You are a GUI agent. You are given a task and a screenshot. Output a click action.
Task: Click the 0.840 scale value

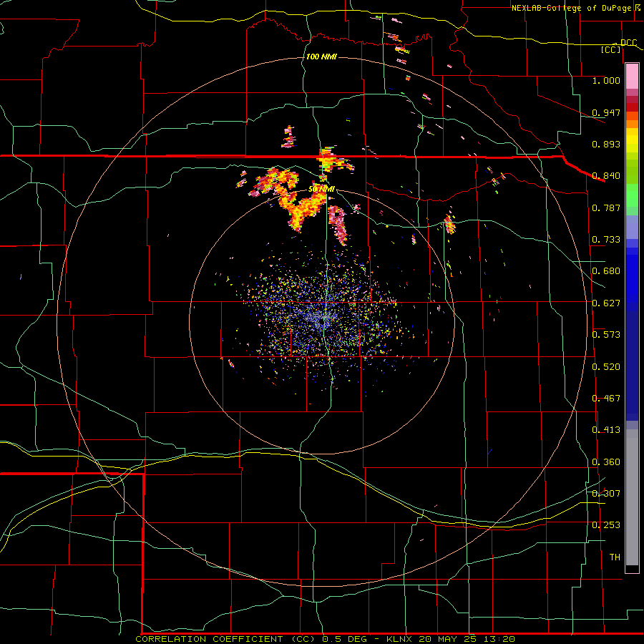pyautogui.click(x=606, y=176)
